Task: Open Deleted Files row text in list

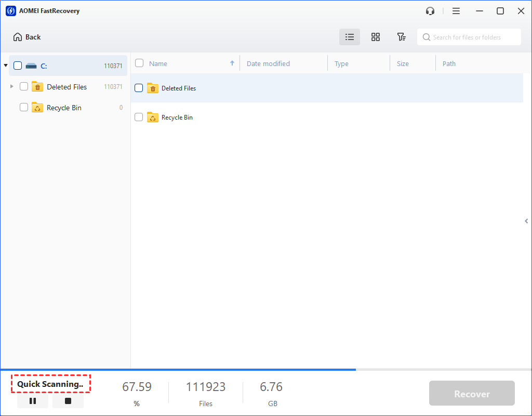Action: click(x=179, y=88)
